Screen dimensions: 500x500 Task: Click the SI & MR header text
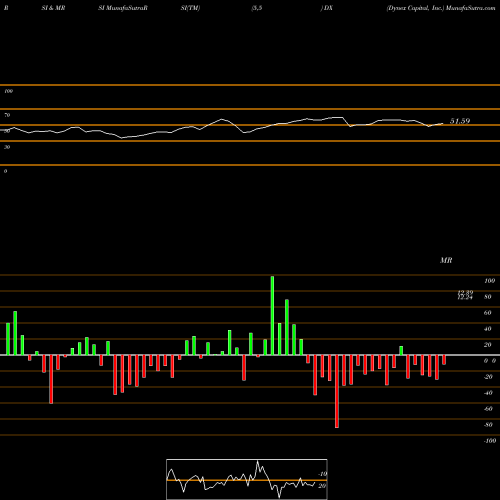[x=53, y=8]
